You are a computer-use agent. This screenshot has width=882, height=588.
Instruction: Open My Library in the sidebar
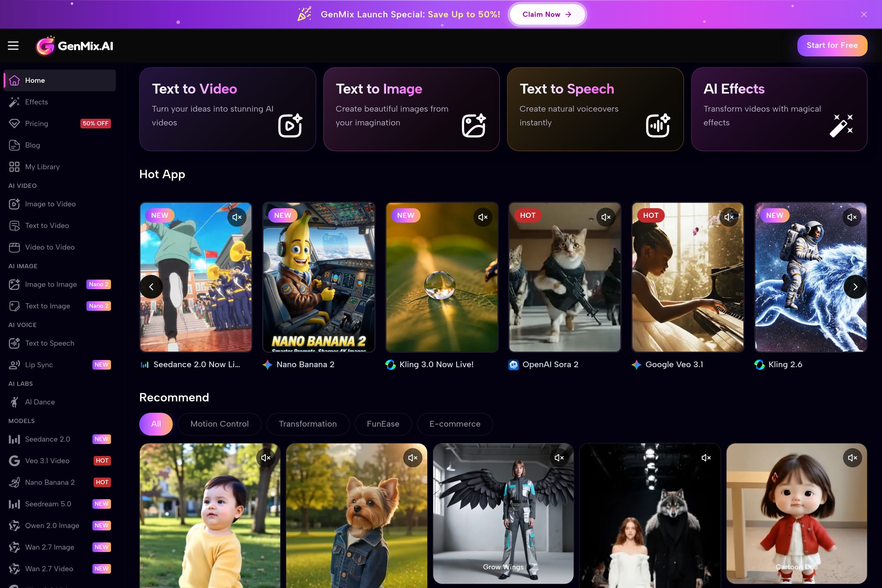pyautogui.click(x=60, y=166)
